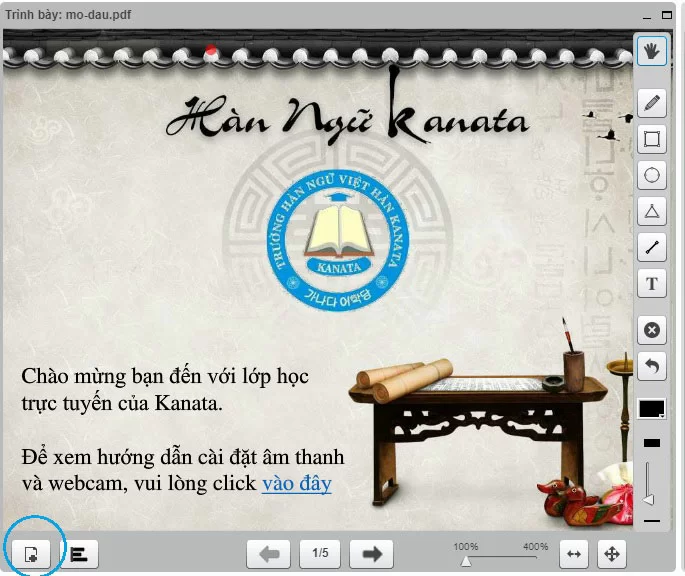Select the Text annotation tool
Viewport: 685px width, 576px height.
(652, 284)
